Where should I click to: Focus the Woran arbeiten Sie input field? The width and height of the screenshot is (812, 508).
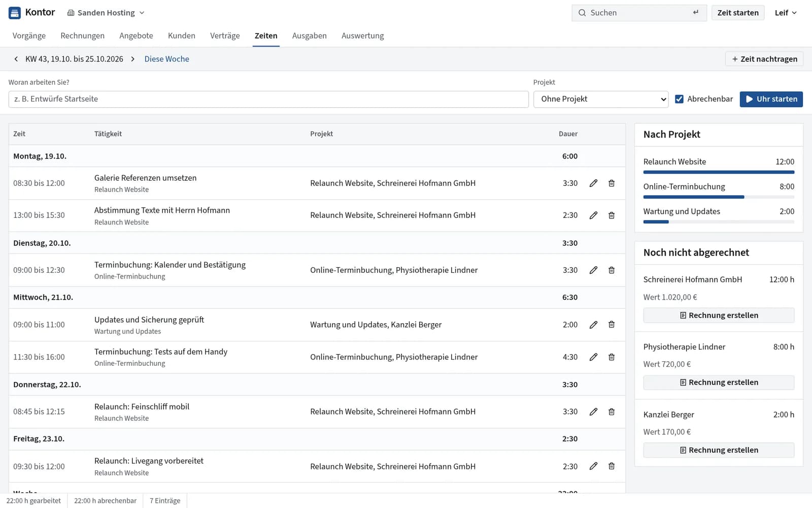(268, 99)
